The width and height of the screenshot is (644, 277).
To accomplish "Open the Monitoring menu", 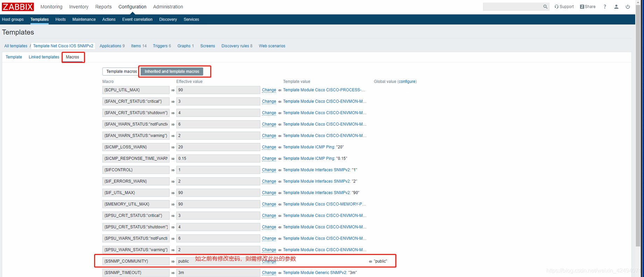I will pos(51,7).
